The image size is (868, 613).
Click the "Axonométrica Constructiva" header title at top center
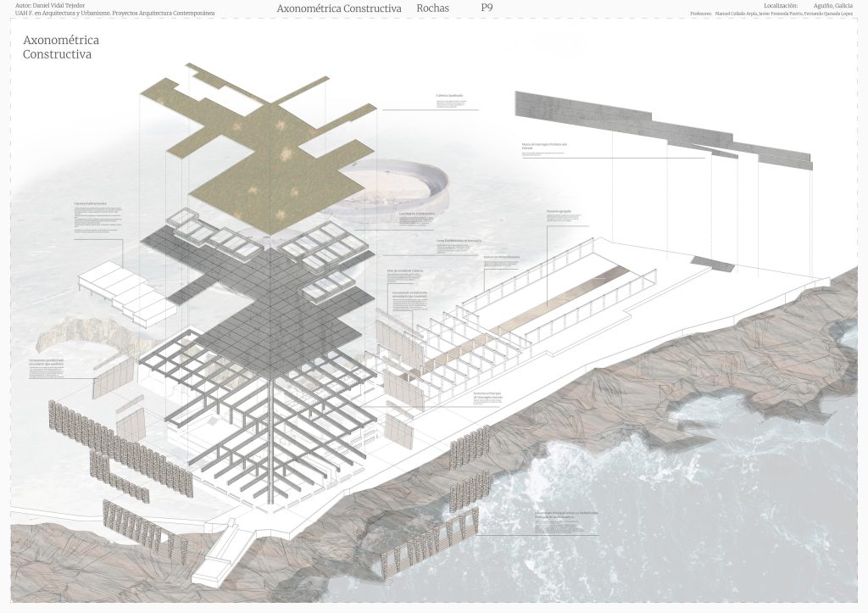338,8
